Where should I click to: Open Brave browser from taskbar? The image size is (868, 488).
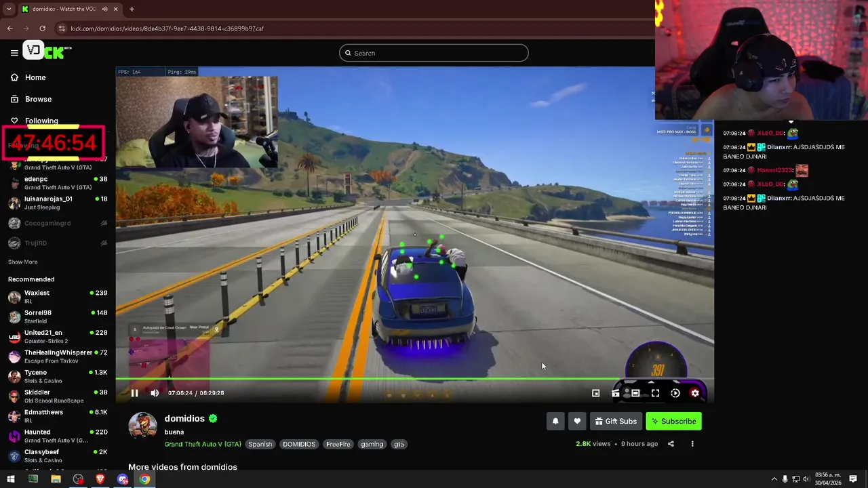pos(100,479)
